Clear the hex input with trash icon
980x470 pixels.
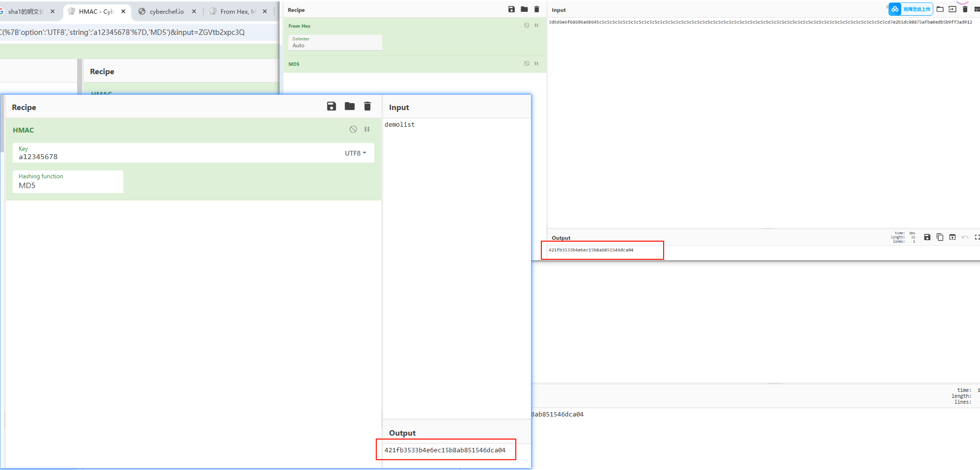click(x=965, y=9)
